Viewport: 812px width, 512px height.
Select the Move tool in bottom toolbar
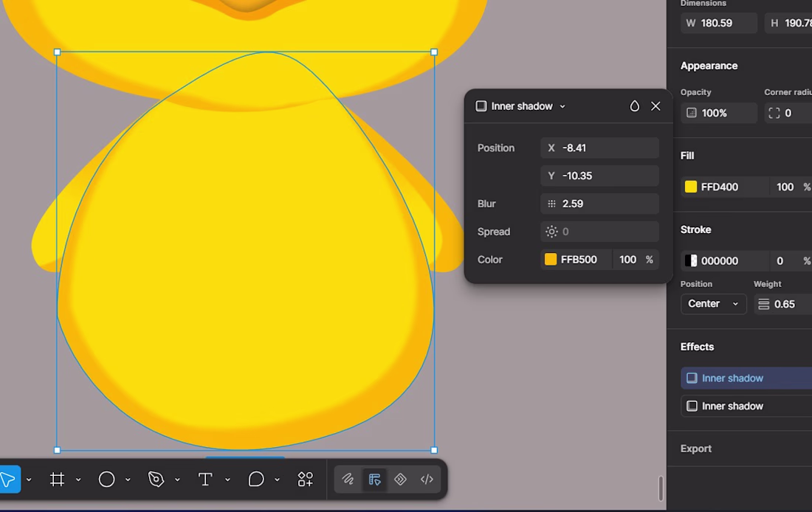click(x=9, y=480)
